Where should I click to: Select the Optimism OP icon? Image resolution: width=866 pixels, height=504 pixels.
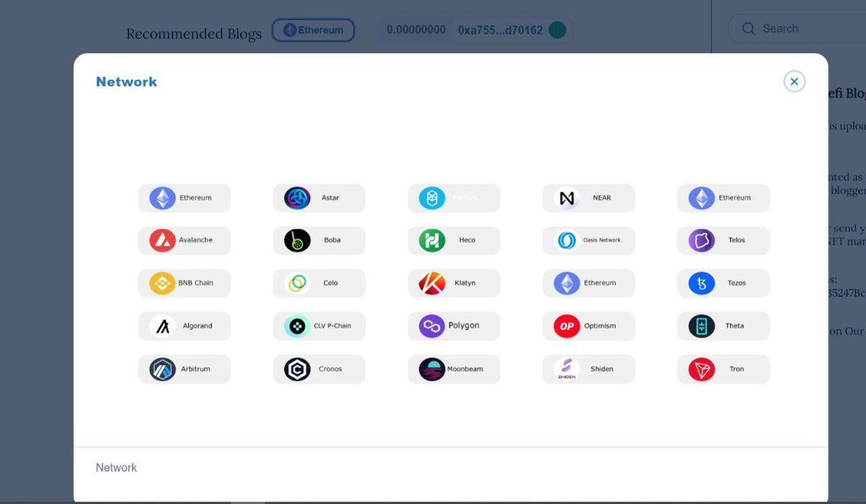pos(567,326)
